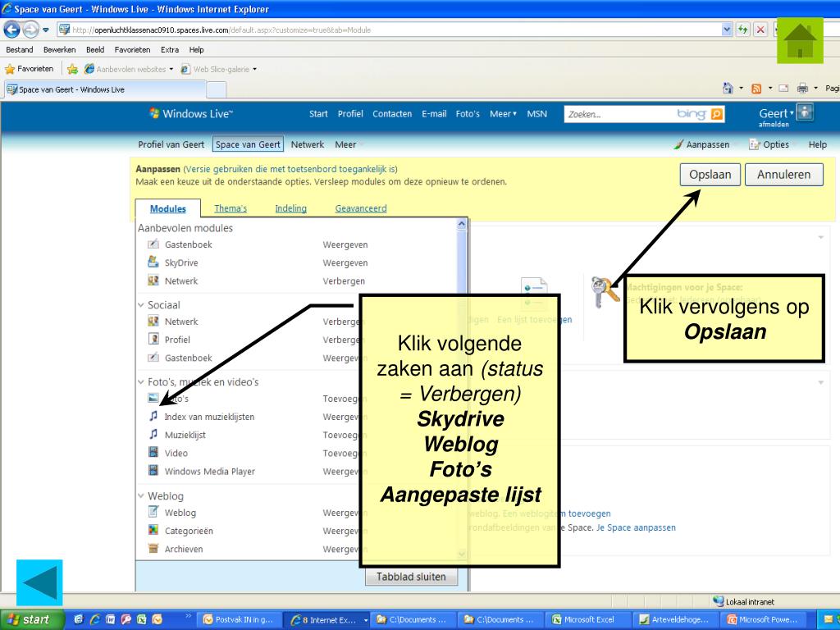
Task: Click the Tabblad sluiten button
Action: (x=411, y=577)
